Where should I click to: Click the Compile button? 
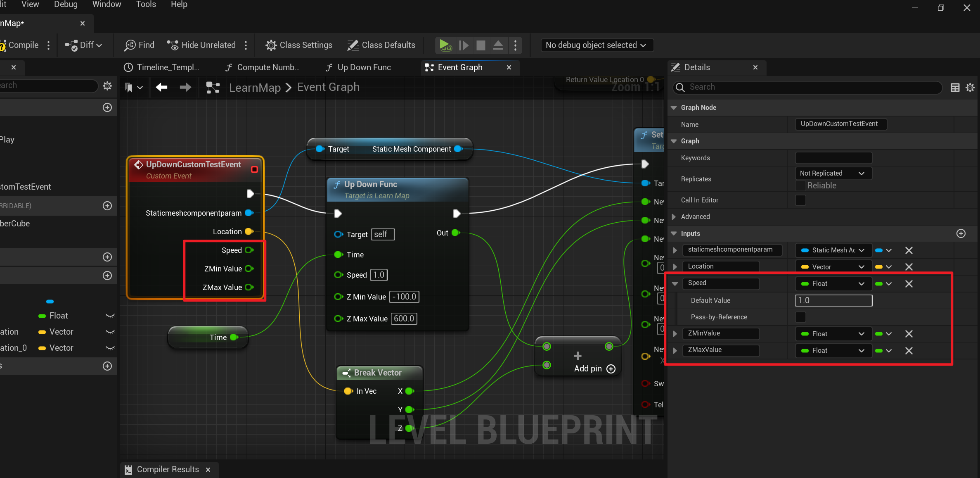(x=19, y=45)
